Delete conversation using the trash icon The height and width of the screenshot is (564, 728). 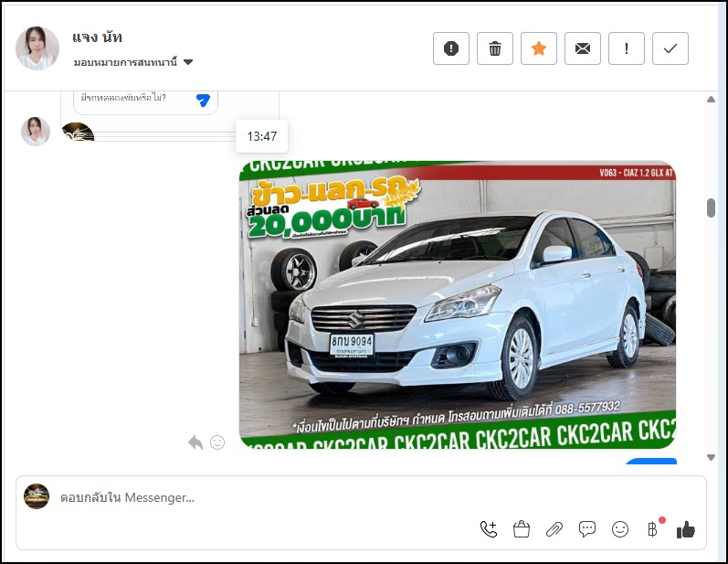point(494,48)
